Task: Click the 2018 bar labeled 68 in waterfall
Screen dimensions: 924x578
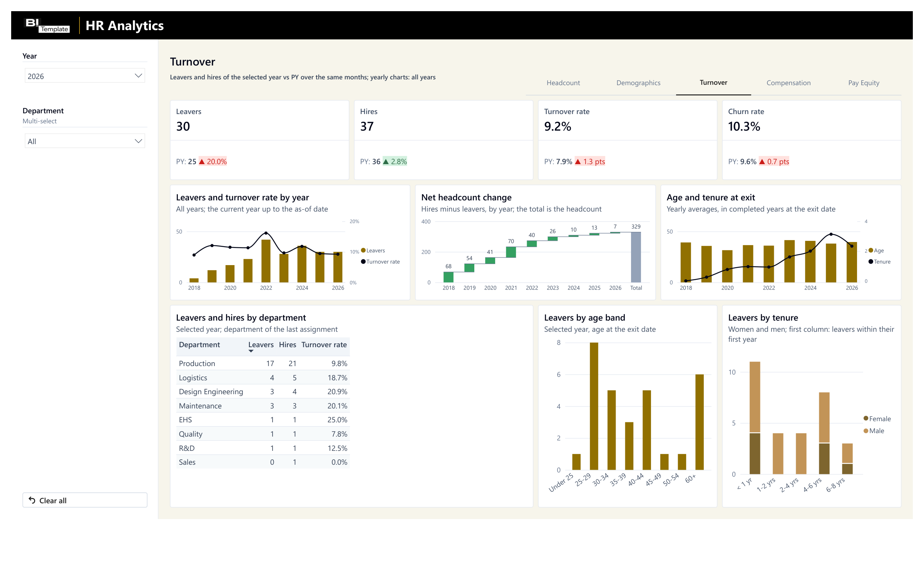Action: coord(449,277)
